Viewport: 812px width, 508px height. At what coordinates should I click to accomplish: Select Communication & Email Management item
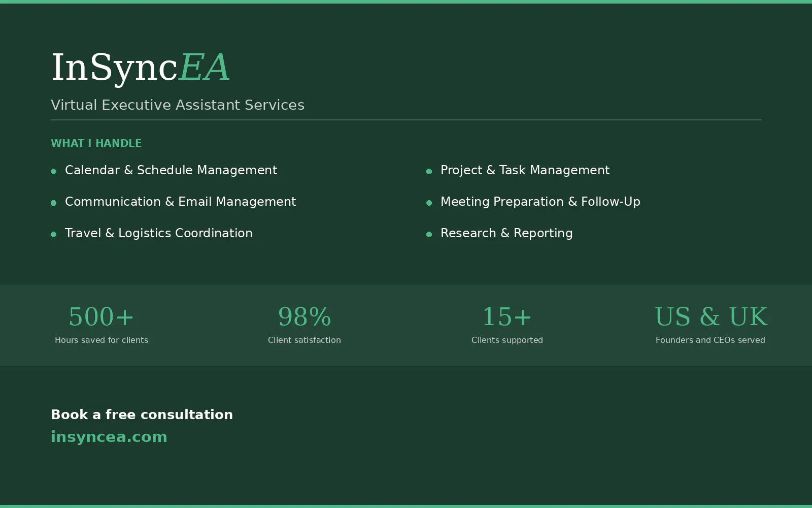pos(180,202)
